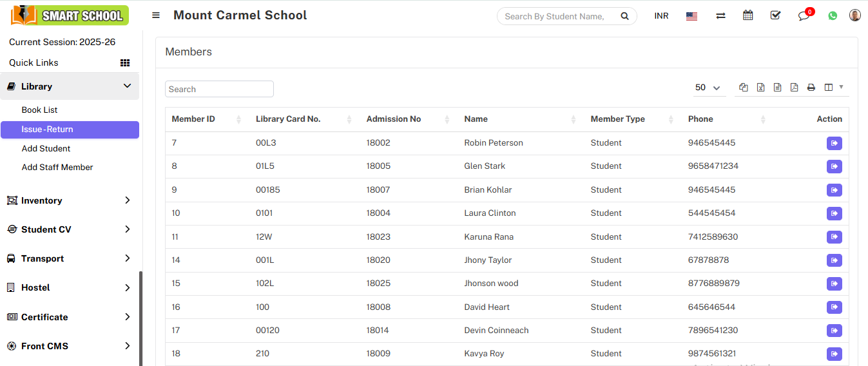Click the switch arrows icon in header
Screen dimensions: 868x366
[720, 16]
